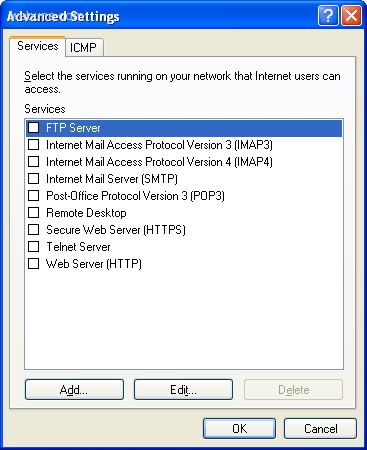Select the Remote Desktop list entry text
The width and height of the screenshot is (367, 450).
[x=86, y=213]
